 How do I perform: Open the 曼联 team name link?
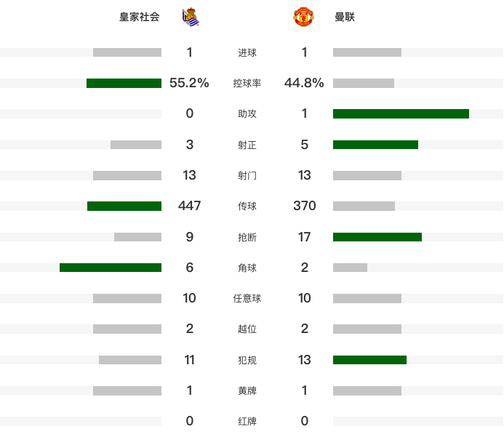pos(345,17)
